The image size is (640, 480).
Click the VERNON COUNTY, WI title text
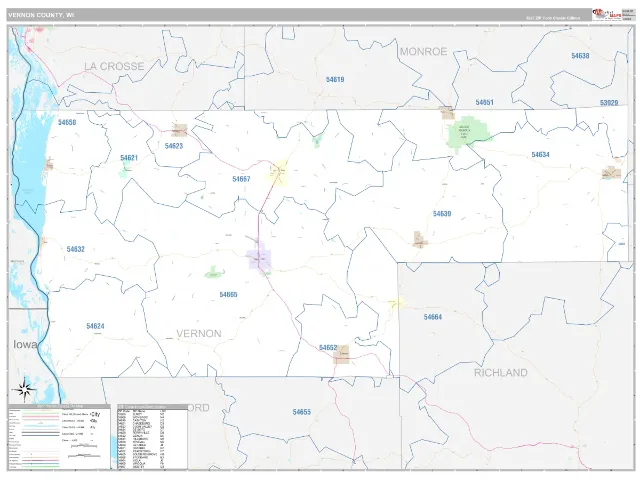[x=41, y=15]
